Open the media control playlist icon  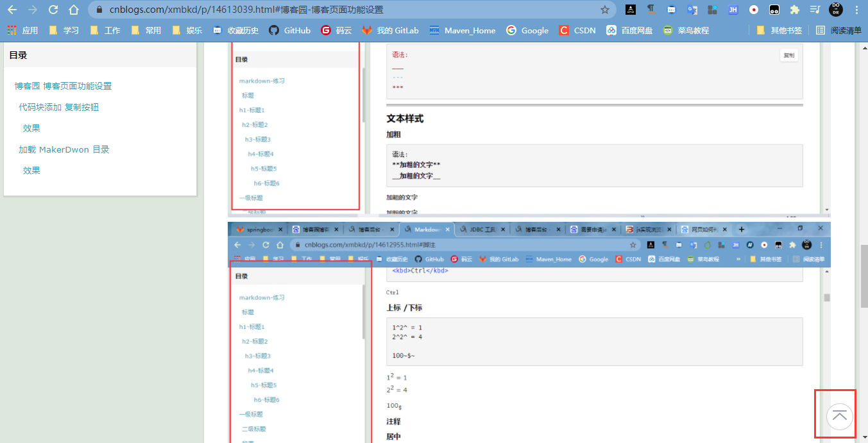[815, 10]
